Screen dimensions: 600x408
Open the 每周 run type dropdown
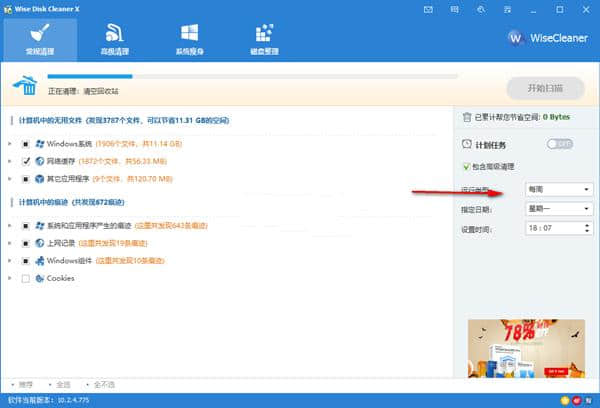[x=556, y=189]
